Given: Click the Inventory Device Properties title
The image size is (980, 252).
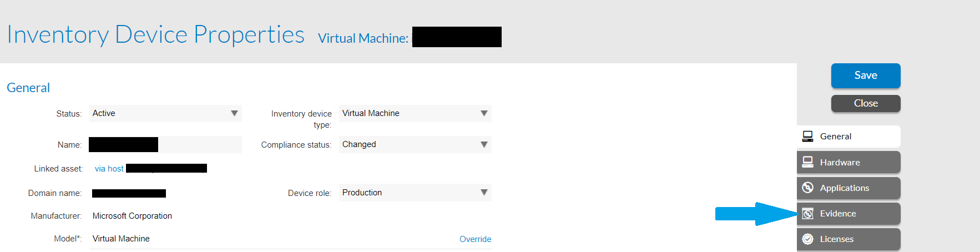Looking at the screenshot, I should tap(156, 34).
